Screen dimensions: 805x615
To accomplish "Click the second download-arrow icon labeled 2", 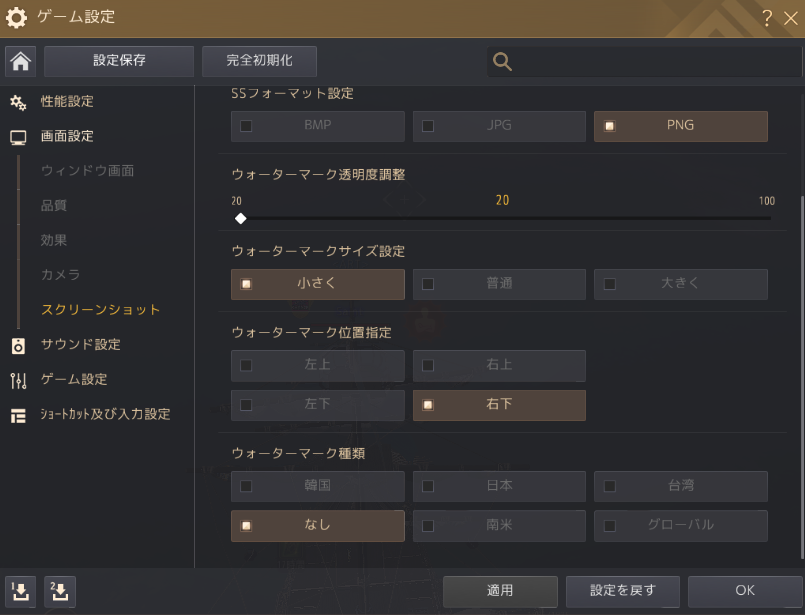I will [x=59, y=591].
